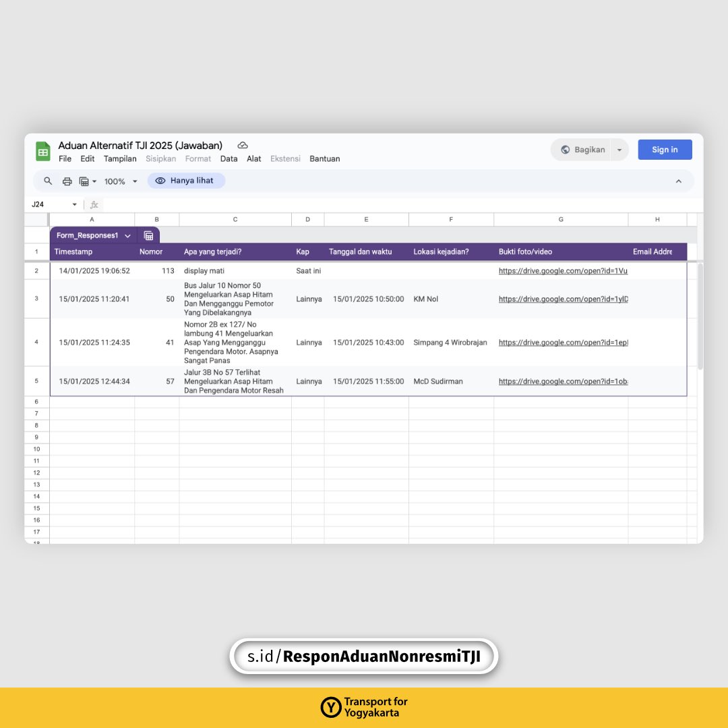Click the select-all corner of the grid

(x=36, y=220)
